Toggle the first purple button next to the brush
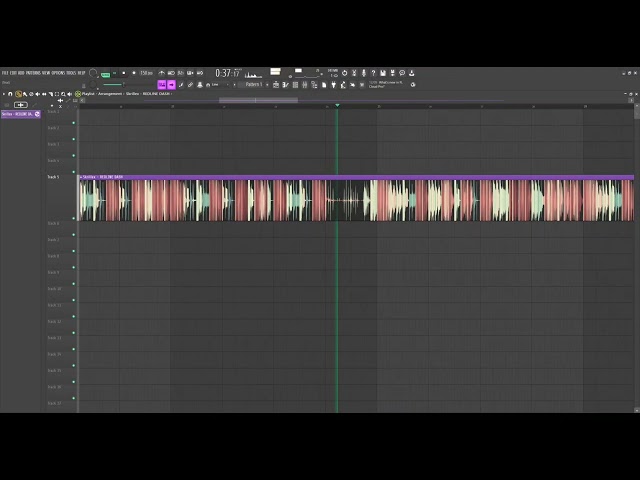Screen dimensions: 640x480 [162, 84]
